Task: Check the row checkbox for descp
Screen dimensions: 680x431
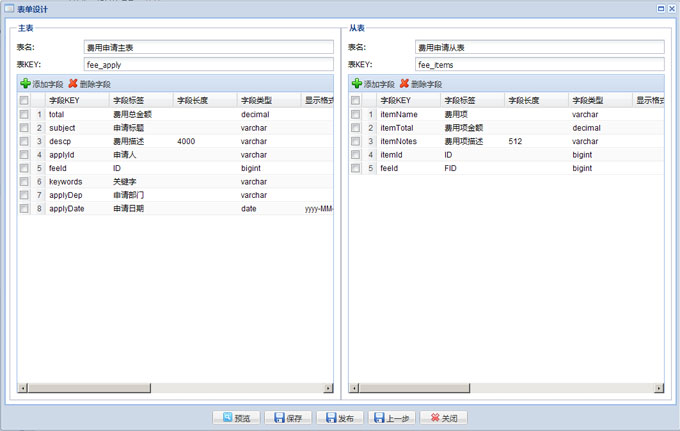Action: click(24, 141)
